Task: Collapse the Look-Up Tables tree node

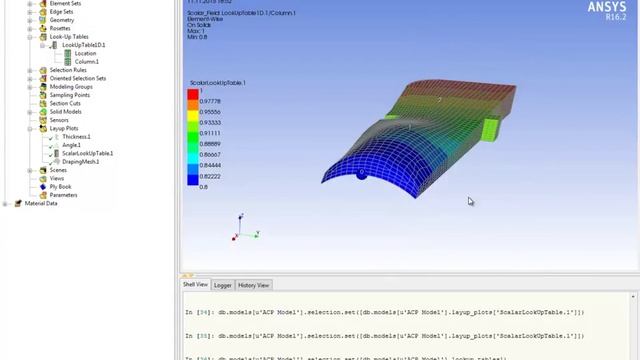Action: tap(30, 37)
